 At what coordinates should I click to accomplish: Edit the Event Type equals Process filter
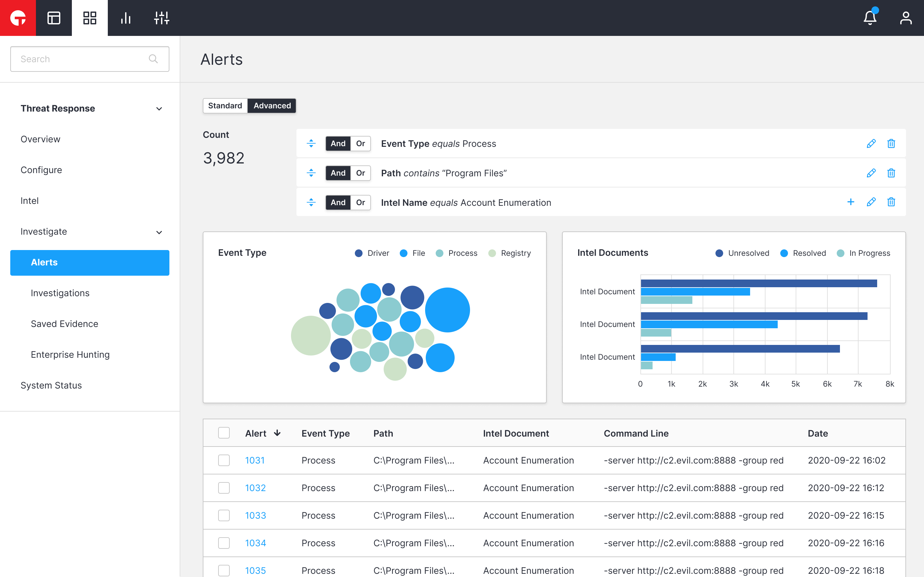871,144
